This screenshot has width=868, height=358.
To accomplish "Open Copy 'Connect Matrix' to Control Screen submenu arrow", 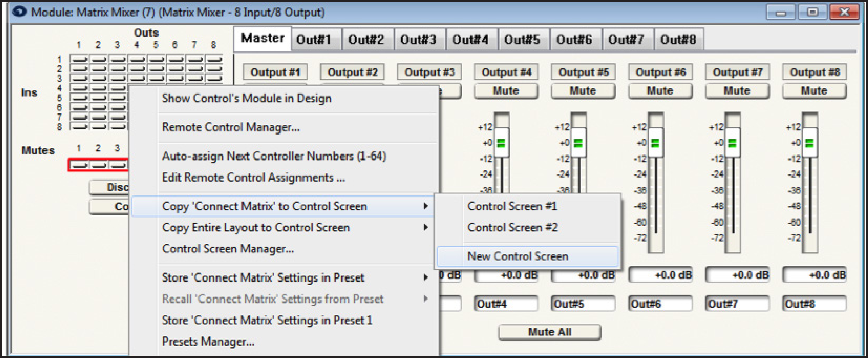I will [x=426, y=206].
